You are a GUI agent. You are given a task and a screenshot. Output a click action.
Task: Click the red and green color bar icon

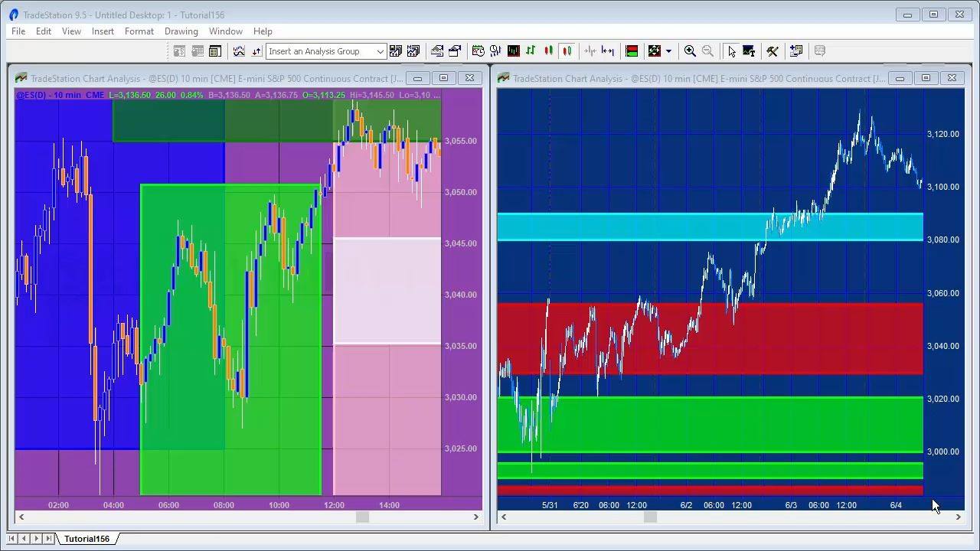[x=632, y=51]
